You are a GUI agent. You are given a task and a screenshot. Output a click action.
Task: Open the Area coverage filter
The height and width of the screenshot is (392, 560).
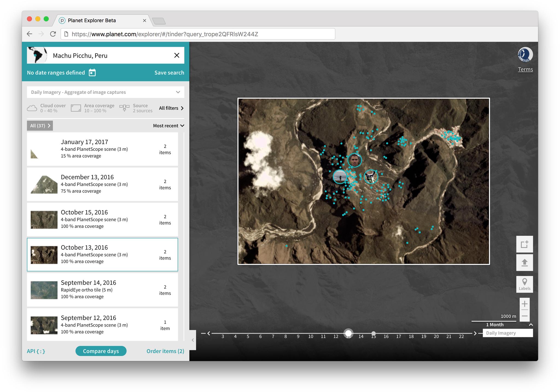[93, 108]
